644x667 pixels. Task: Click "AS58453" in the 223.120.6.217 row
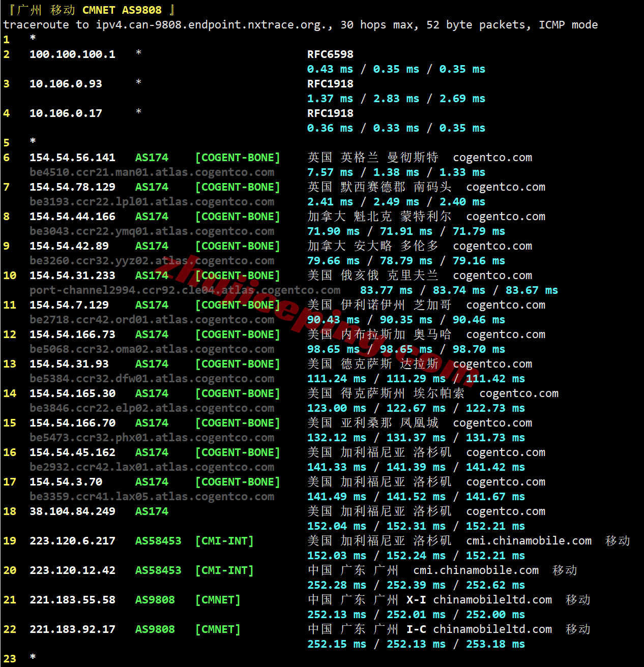pos(158,541)
